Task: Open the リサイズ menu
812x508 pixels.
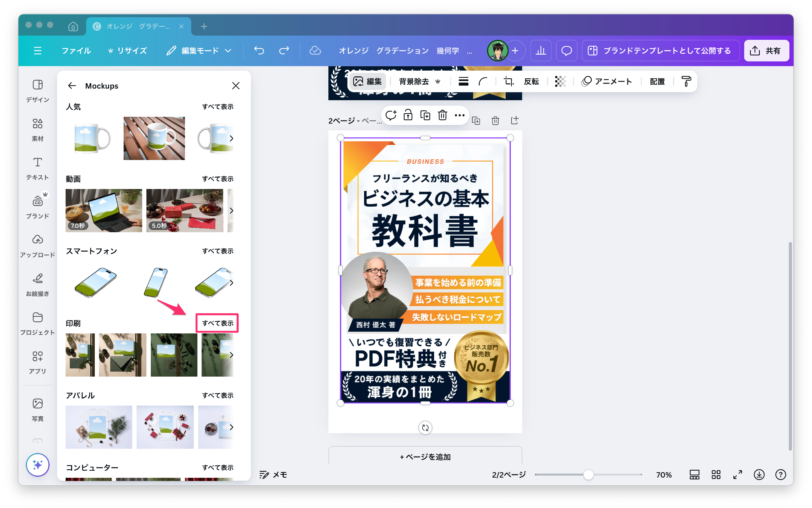Action: (127, 51)
